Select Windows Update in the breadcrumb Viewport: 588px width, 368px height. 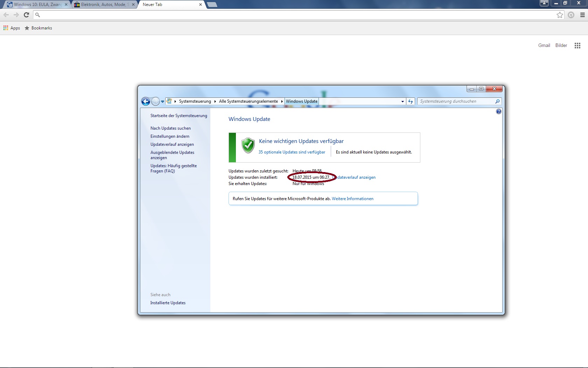point(302,101)
